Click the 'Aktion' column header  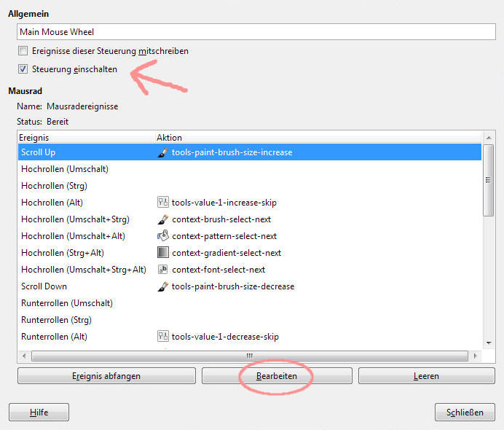point(318,138)
